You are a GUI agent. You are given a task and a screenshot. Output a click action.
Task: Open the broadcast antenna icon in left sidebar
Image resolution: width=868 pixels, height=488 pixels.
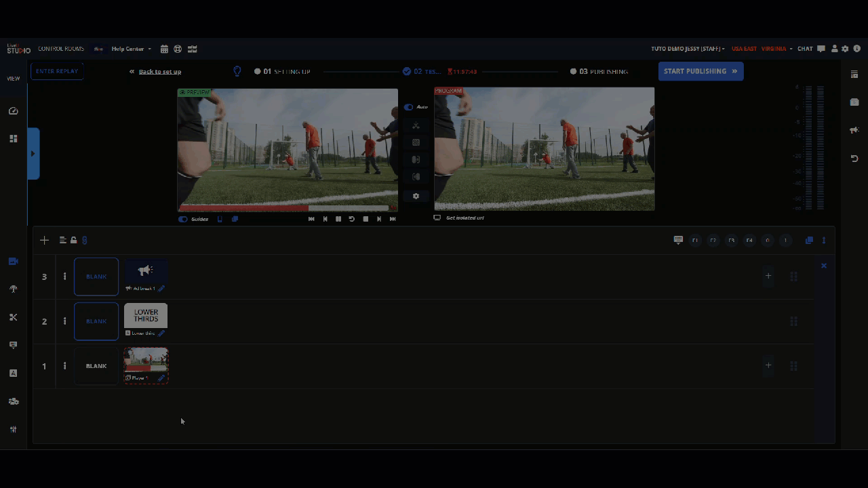tap(13, 289)
